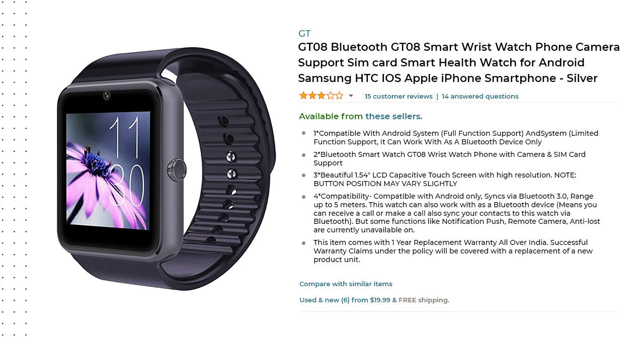Click the FREE shipping text
The width and height of the screenshot is (644, 337).
424,300
